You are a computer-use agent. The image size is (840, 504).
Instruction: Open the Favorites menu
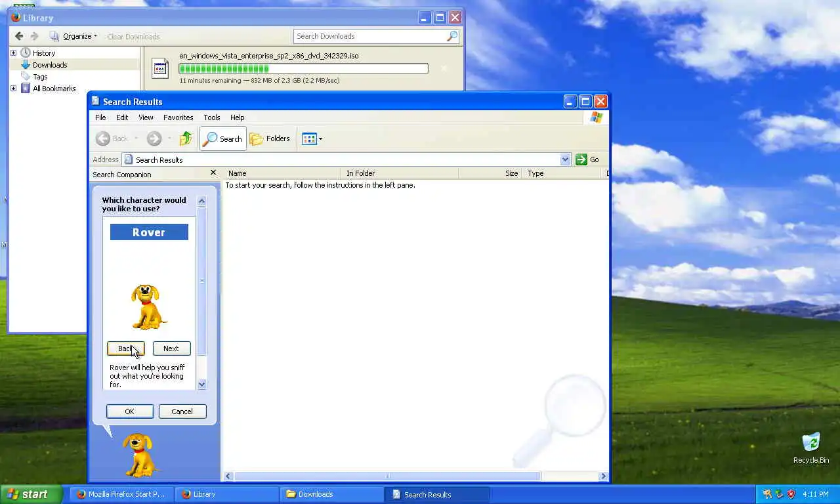[x=178, y=117]
